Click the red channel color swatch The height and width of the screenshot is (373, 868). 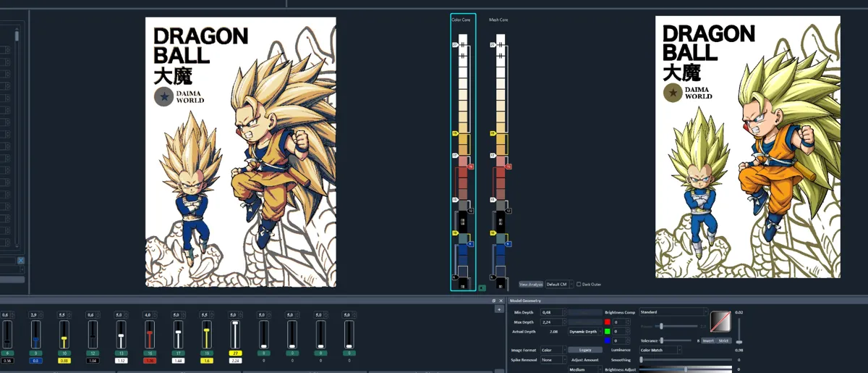tap(608, 322)
